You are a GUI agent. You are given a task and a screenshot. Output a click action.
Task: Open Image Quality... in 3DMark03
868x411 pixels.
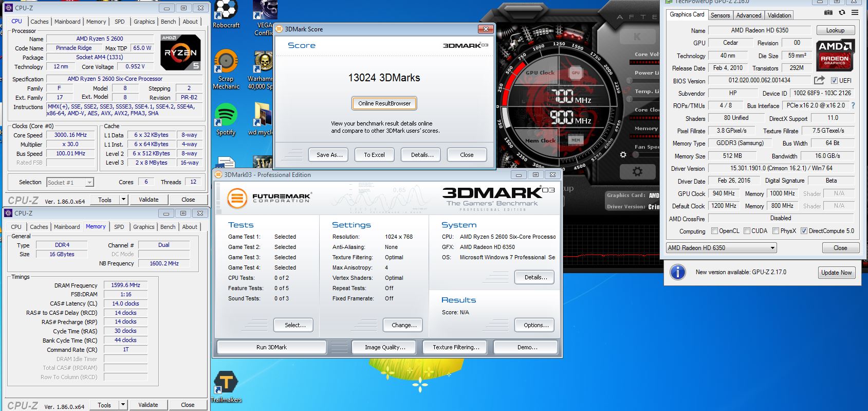click(385, 347)
